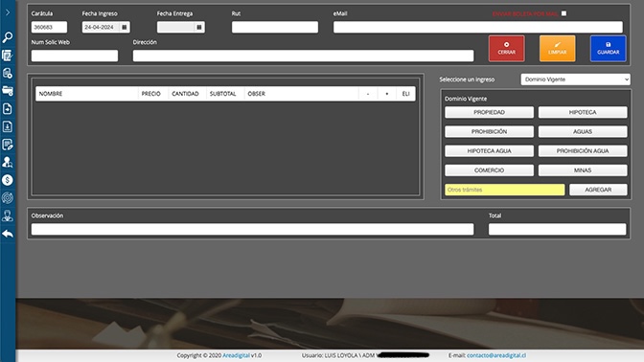Open the Fecha Entrega calendar picker

tap(198, 27)
